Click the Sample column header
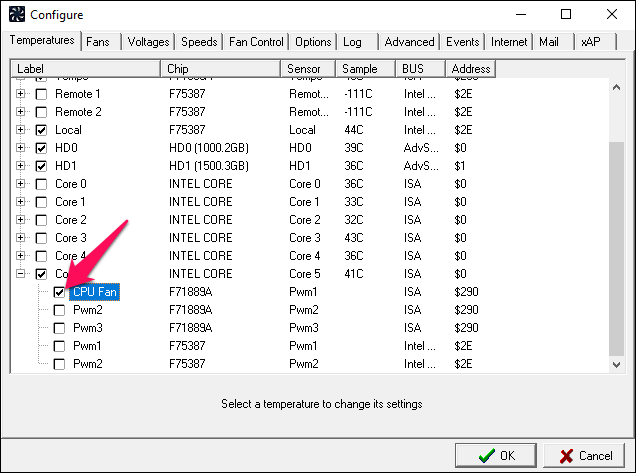Screen dimensions: 636x473 click(x=365, y=69)
